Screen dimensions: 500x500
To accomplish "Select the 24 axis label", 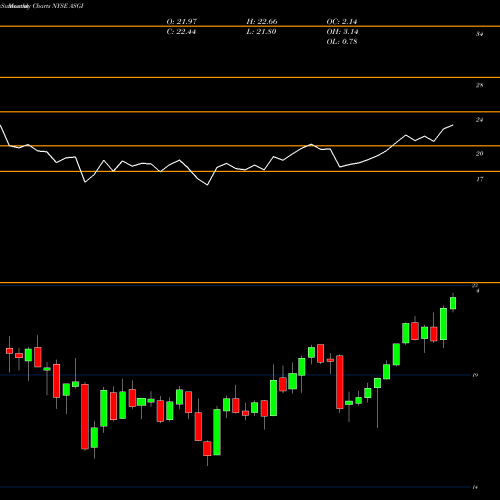I will tap(479, 120).
